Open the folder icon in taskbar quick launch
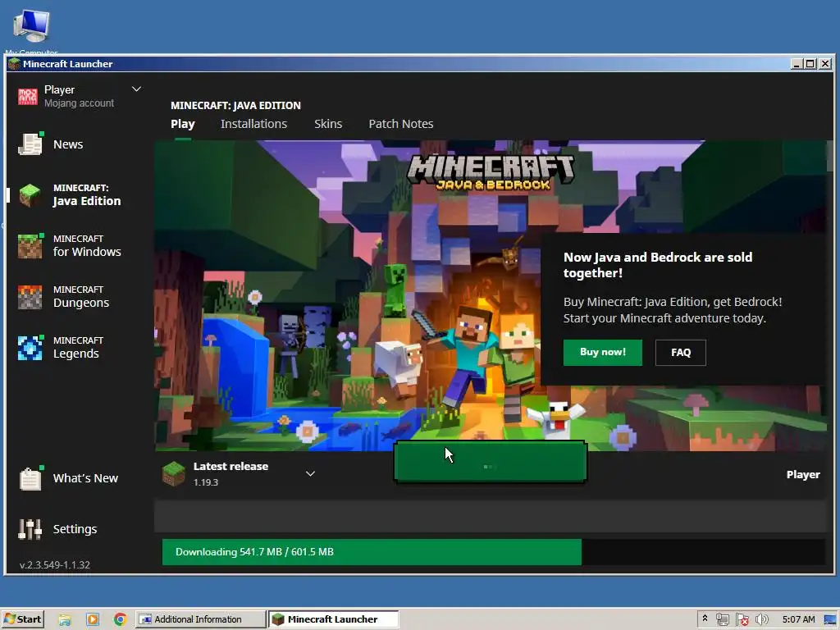The image size is (840, 630). (x=65, y=619)
